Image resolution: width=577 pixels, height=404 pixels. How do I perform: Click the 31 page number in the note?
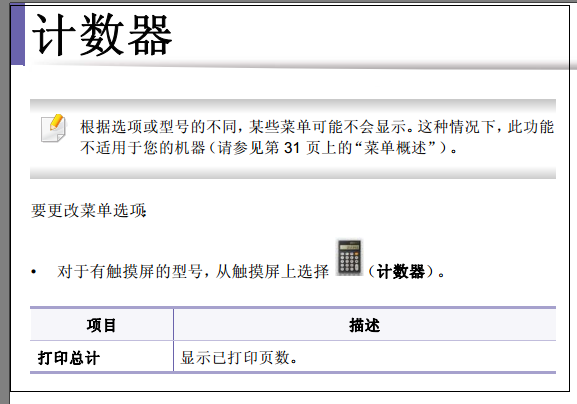click(x=292, y=148)
